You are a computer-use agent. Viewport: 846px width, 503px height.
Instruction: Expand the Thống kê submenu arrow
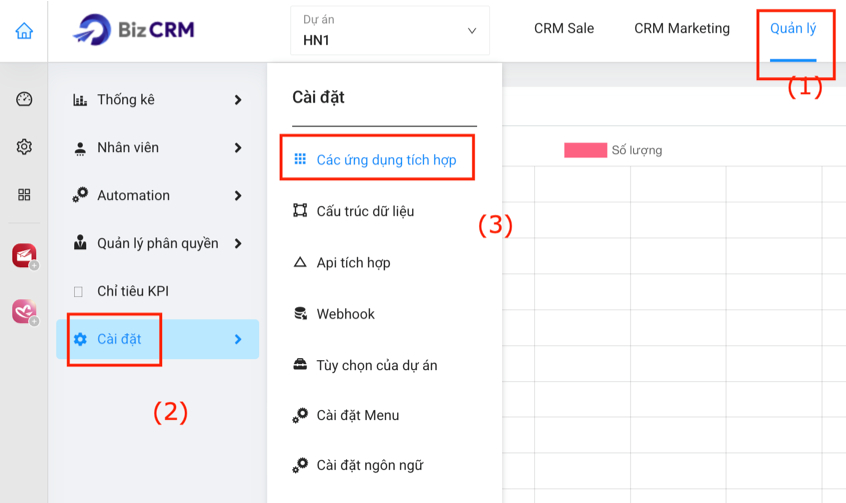click(x=238, y=100)
